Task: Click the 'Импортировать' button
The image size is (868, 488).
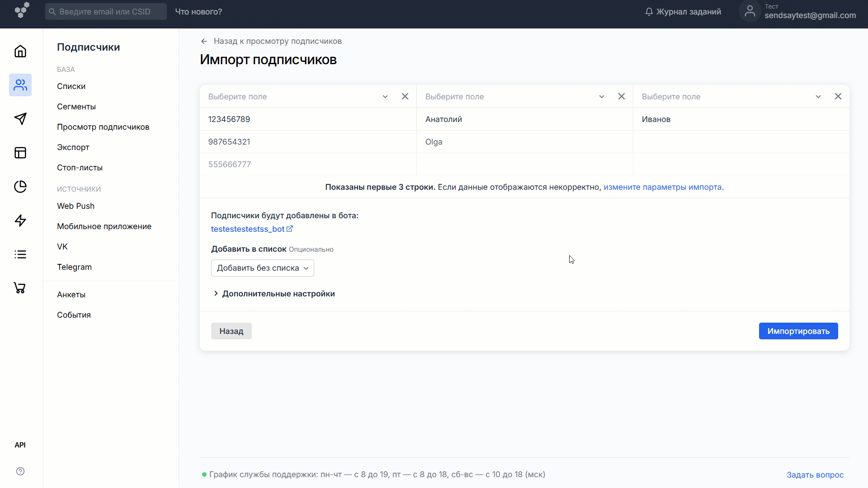Action: 798,331
